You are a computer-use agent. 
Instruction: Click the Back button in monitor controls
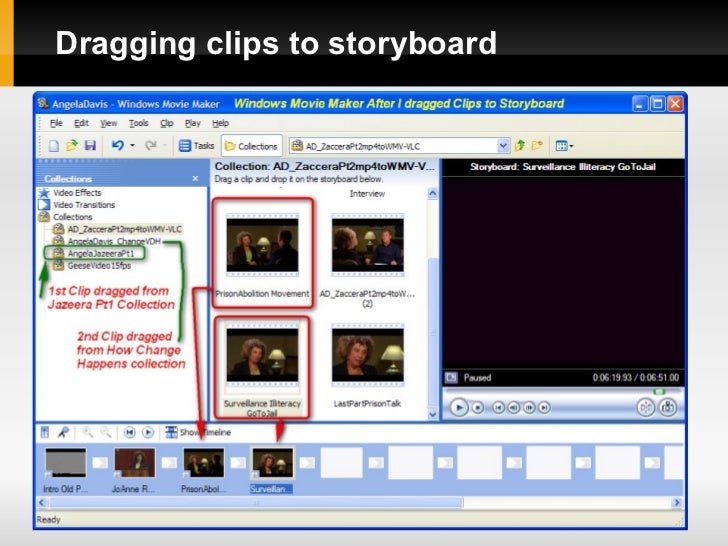click(498, 408)
